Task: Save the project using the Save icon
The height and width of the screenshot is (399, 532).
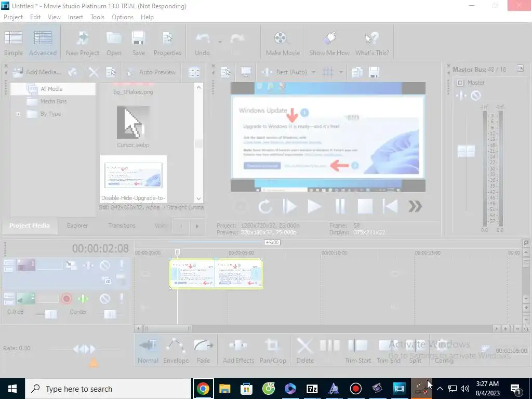Action: [138, 43]
